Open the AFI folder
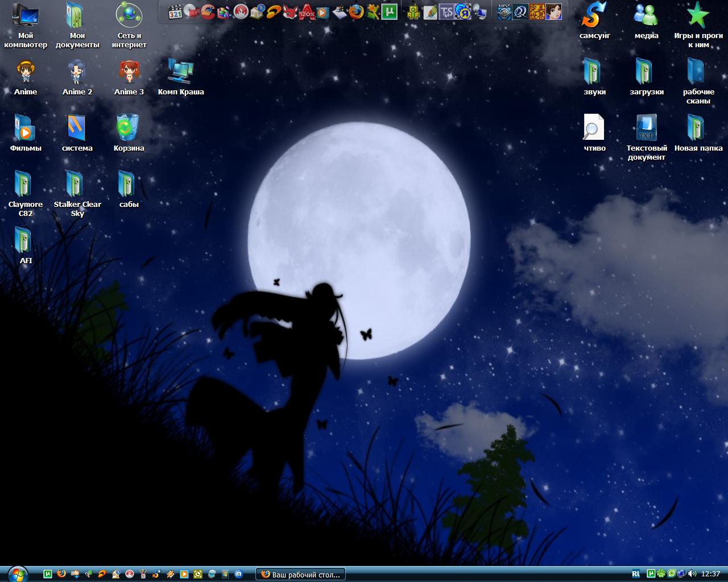Image resolution: width=728 pixels, height=582 pixels. [26, 246]
